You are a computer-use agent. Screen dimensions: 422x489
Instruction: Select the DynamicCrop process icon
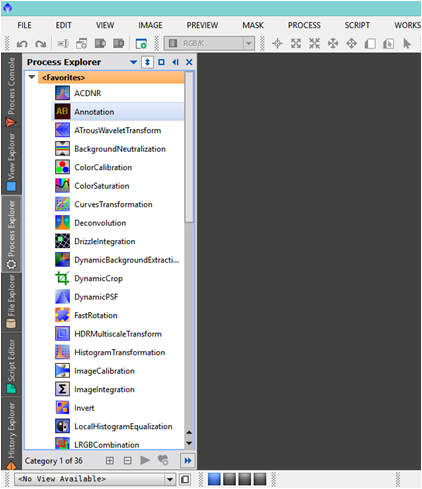pos(62,278)
